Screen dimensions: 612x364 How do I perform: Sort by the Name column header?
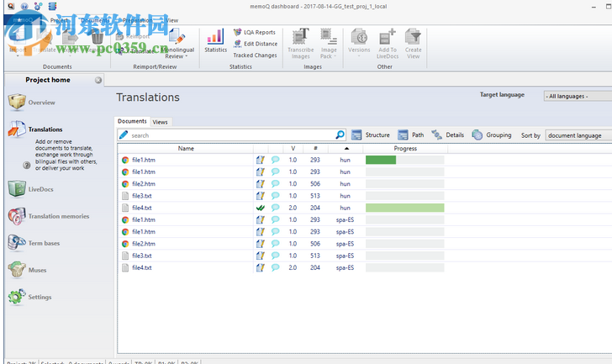click(186, 148)
